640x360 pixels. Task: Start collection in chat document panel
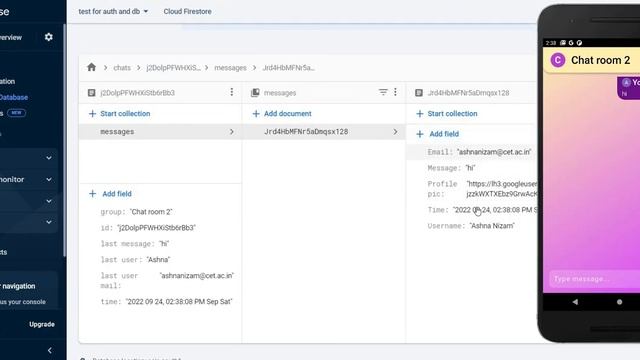click(120, 113)
